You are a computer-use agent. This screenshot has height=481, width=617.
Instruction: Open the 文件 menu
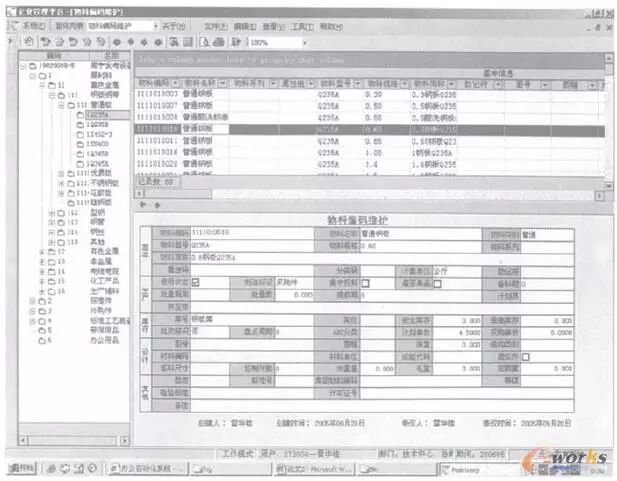[216, 27]
